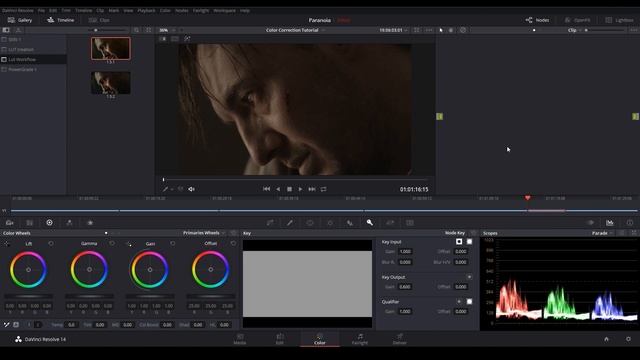Switch to the Edit page
The height and width of the screenshot is (360, 640).
(280, 339)
